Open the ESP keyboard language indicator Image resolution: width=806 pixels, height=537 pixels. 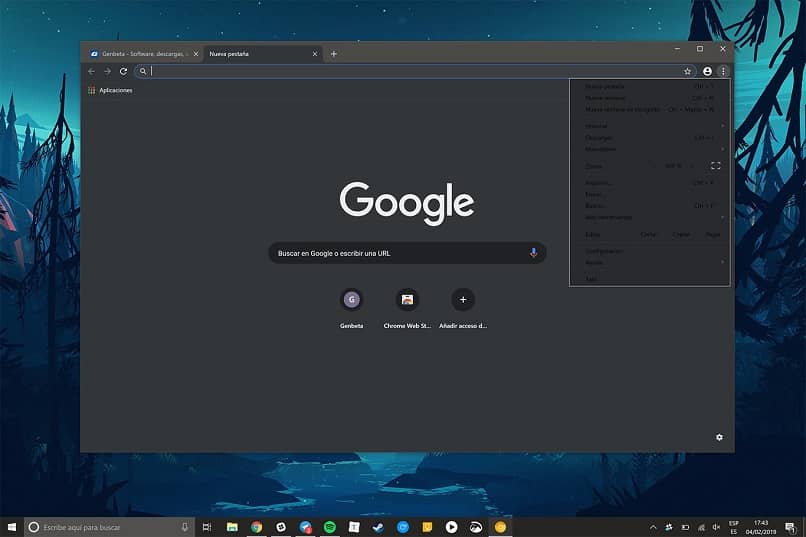734,527
